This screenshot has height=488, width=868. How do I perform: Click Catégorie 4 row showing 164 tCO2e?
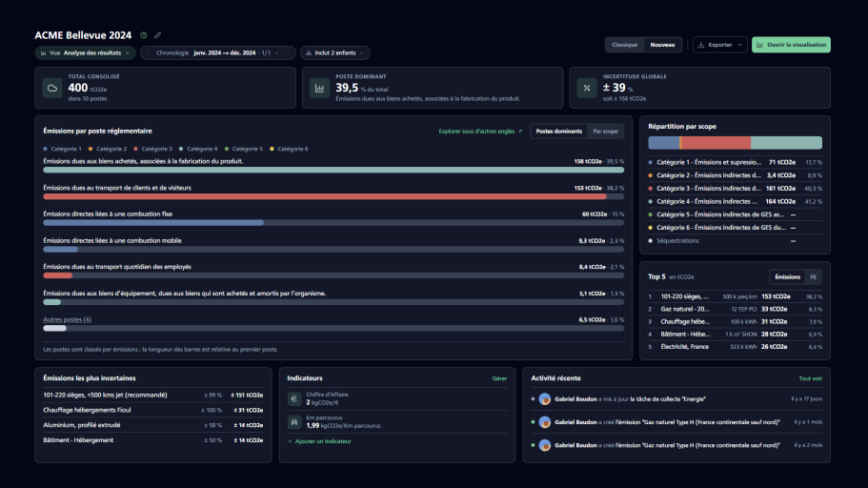click(736, 202)
